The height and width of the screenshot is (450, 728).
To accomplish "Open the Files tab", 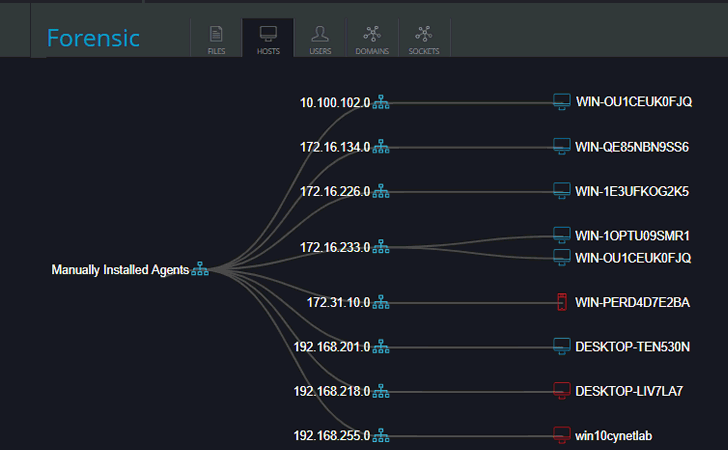I will pyautogui.click(x=216, y=40).
